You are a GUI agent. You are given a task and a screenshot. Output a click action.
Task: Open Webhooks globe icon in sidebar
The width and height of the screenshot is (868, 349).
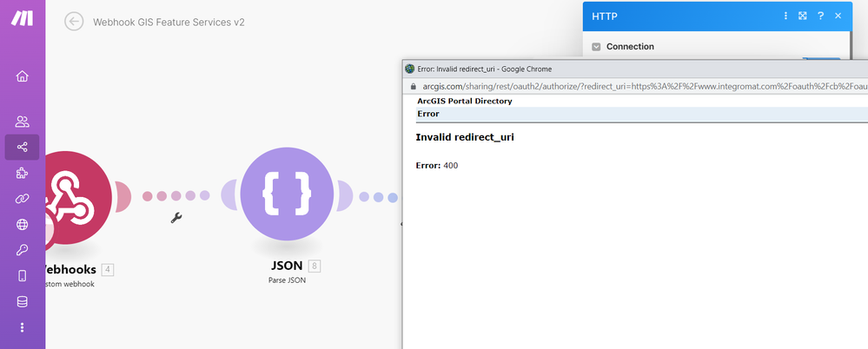click(22, 224)
